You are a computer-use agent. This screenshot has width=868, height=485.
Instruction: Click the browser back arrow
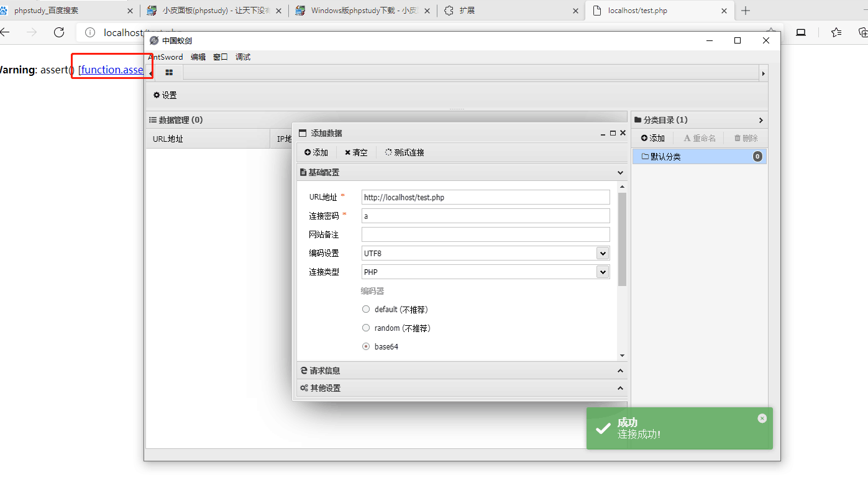5,32
